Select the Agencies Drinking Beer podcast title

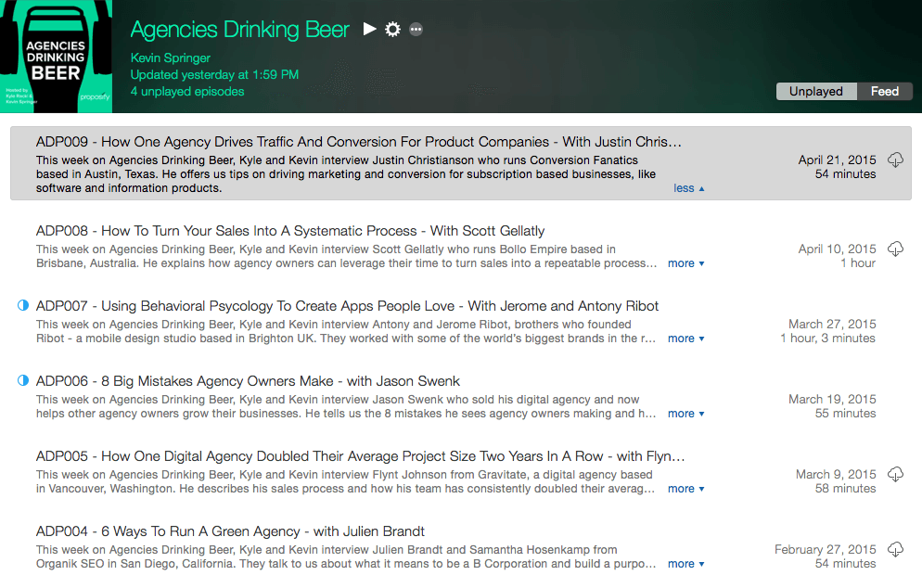point(239,29)
